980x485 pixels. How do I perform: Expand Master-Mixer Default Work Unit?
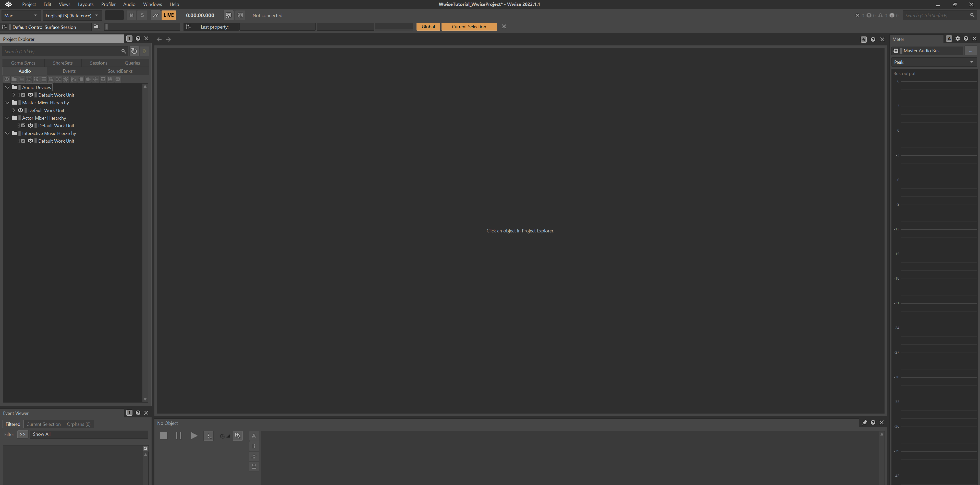(14, 110)
